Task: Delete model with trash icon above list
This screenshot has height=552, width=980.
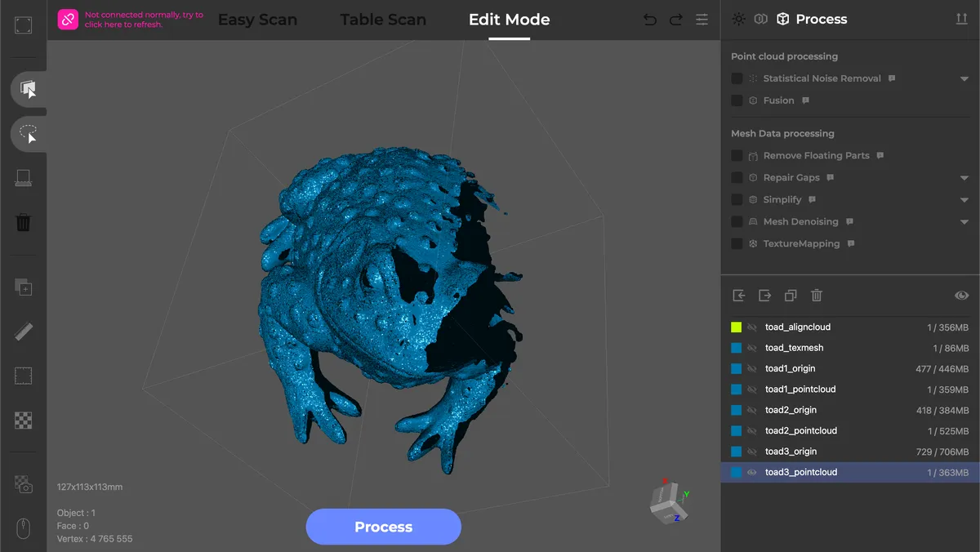Action: click(817, 296)
